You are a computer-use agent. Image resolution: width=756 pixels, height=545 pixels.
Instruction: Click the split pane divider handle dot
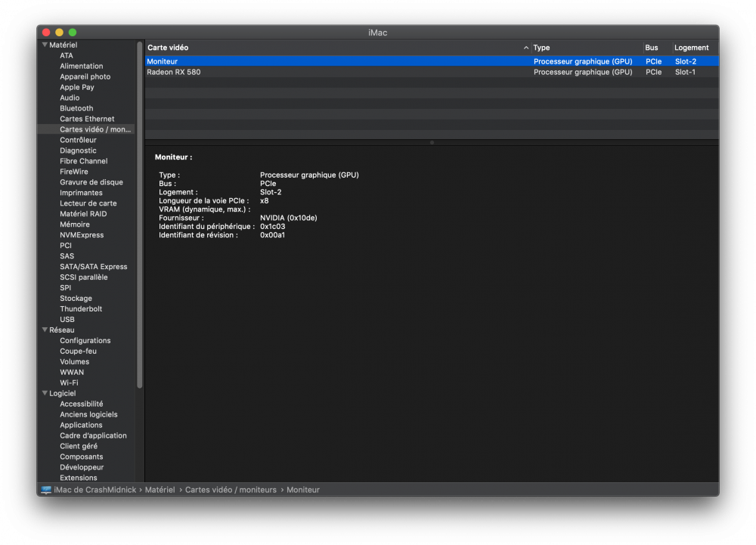[432, 143]
